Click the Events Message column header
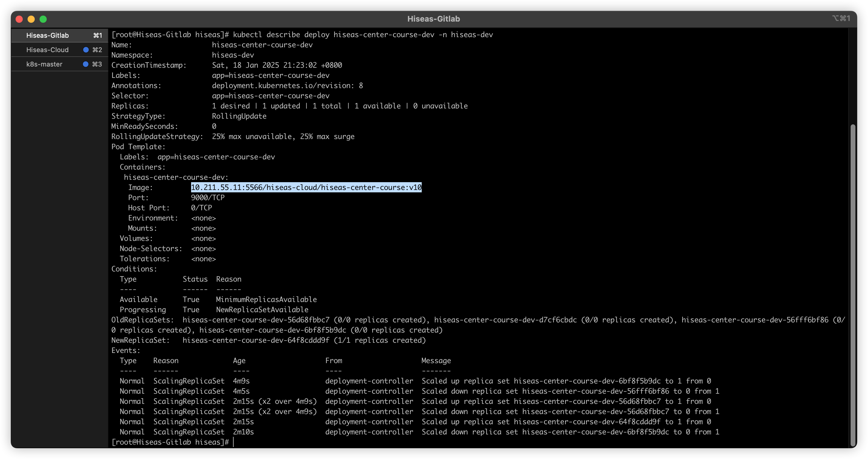The image size is (868, 459). click(x=436, y=361)
